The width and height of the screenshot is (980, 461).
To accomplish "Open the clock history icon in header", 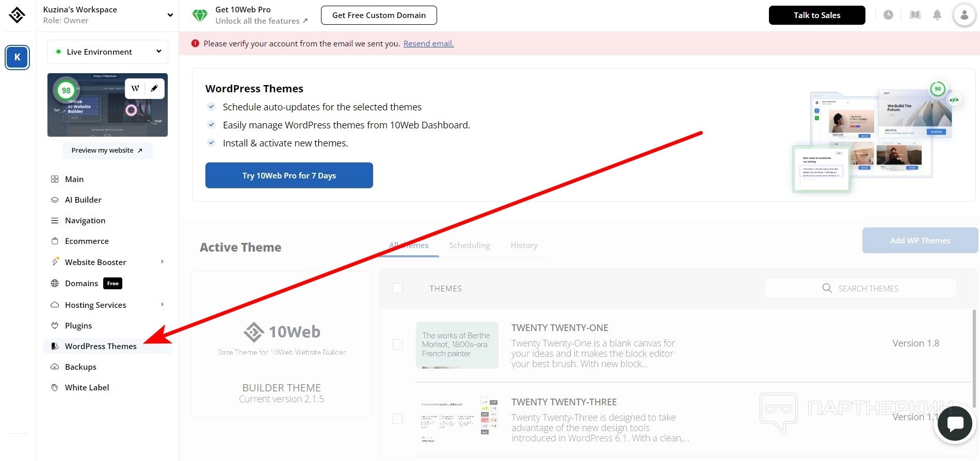I will [888, 15].
